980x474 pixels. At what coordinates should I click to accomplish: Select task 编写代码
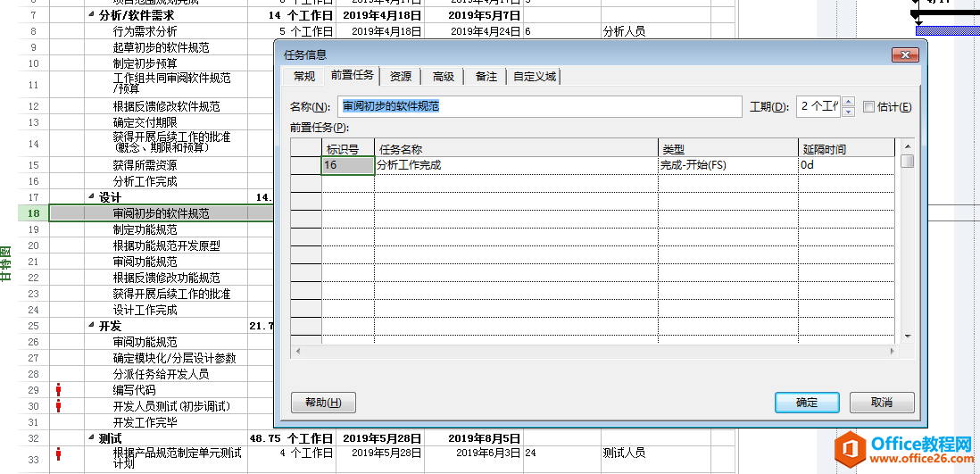click(x=135, y=390)
